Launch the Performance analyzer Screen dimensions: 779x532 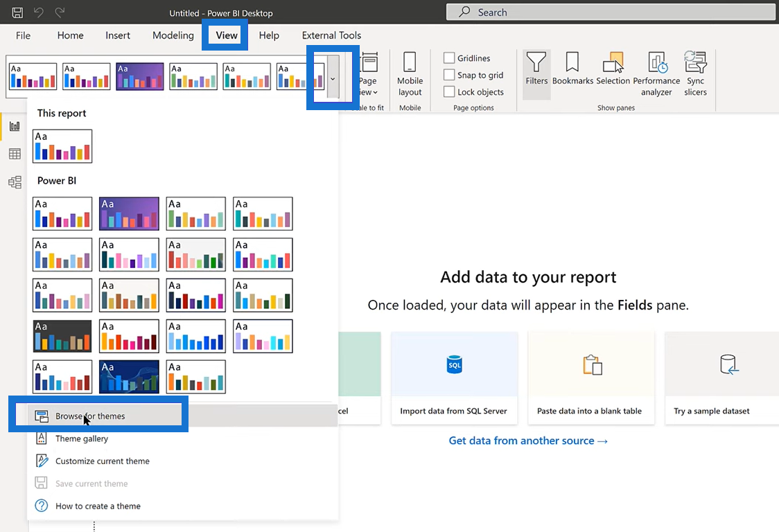pos(656,74)
